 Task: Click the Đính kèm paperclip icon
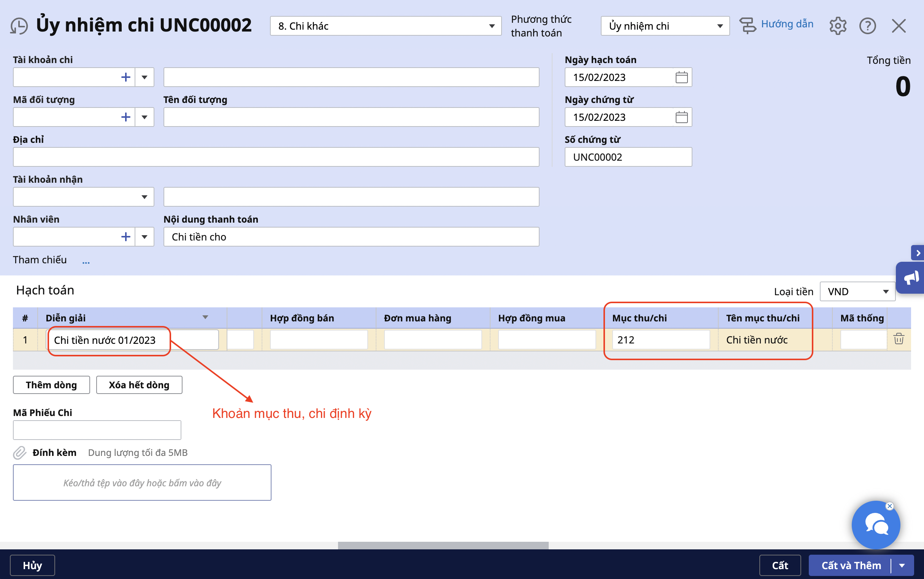(19, 452)
